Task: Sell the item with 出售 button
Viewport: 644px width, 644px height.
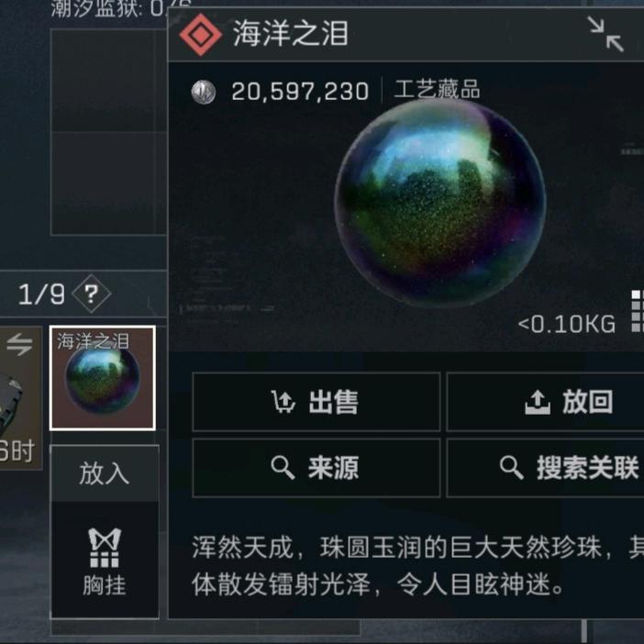Action: pos(316,402)
